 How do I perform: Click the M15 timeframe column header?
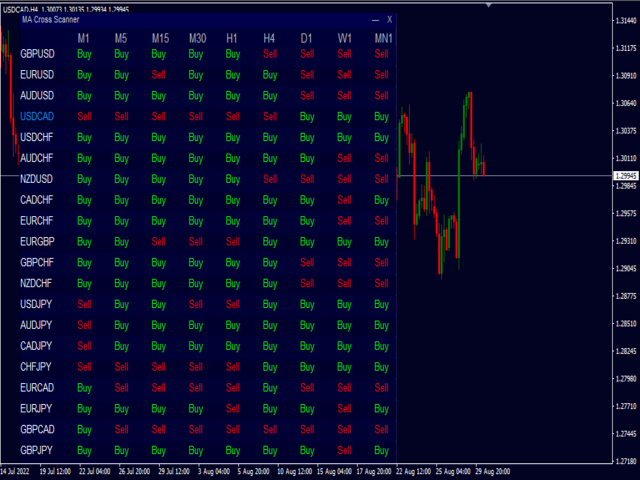tap(160, 38)
